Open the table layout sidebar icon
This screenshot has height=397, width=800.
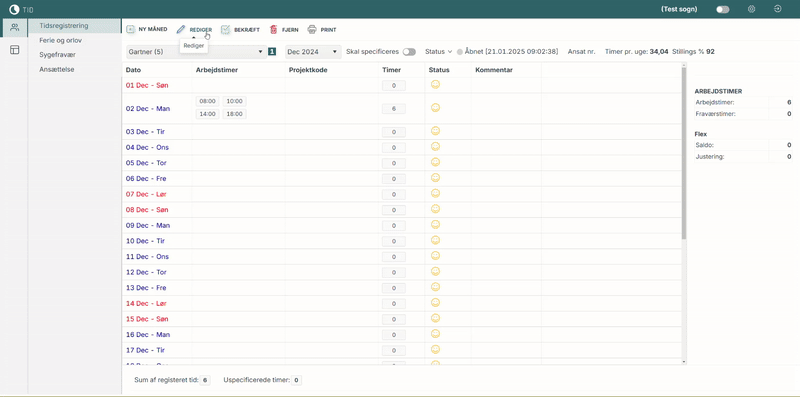click(x=14, y=49)
